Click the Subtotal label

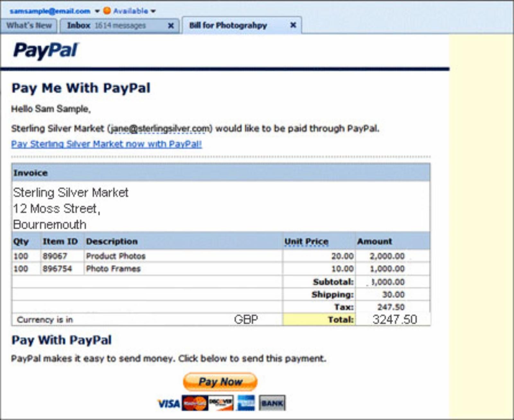click(x=333, y=282)
